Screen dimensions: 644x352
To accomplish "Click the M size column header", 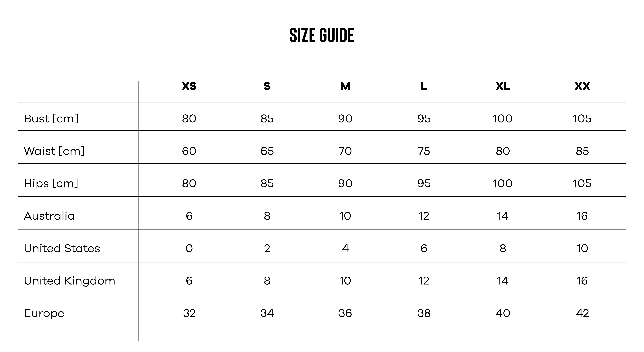I will click(x=345, y=86).
